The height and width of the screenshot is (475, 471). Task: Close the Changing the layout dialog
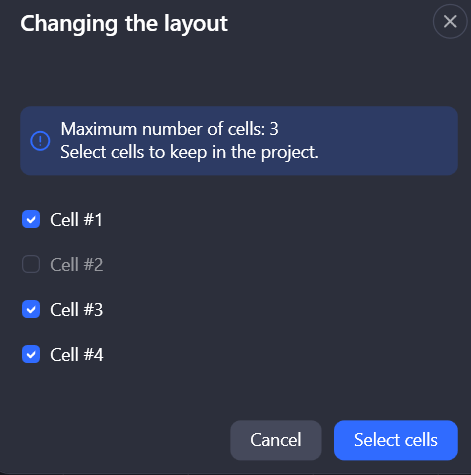click(x=450, y=22)
